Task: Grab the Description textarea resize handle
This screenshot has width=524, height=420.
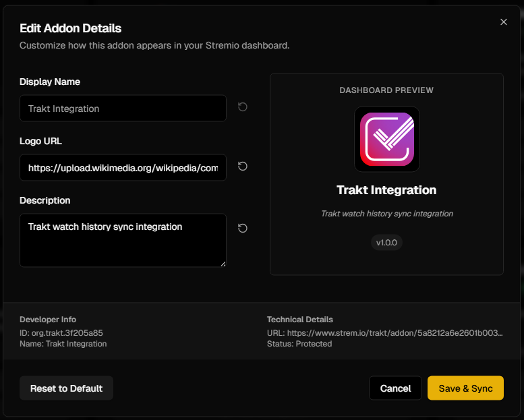Action: (223, 264)
